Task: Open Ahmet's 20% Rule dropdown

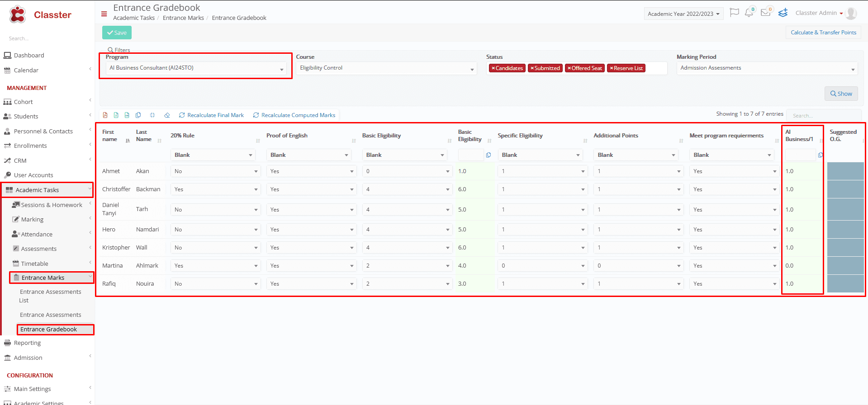Action: tap(215, 171)
